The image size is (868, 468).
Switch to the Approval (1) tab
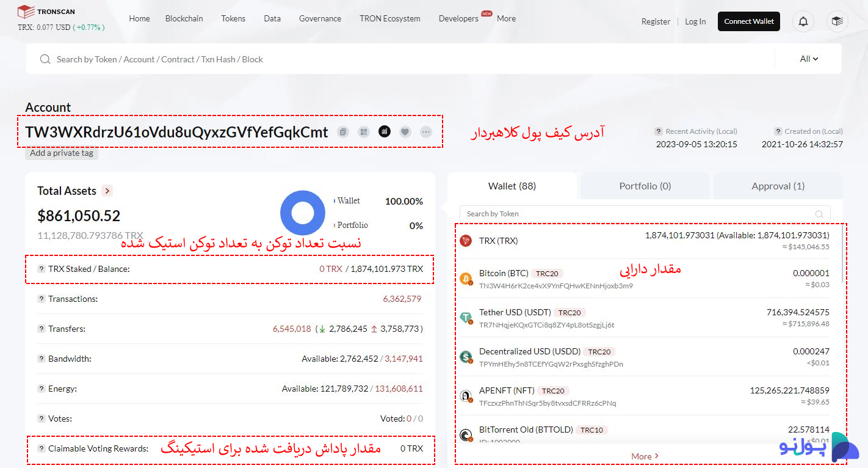click(778, 186)
